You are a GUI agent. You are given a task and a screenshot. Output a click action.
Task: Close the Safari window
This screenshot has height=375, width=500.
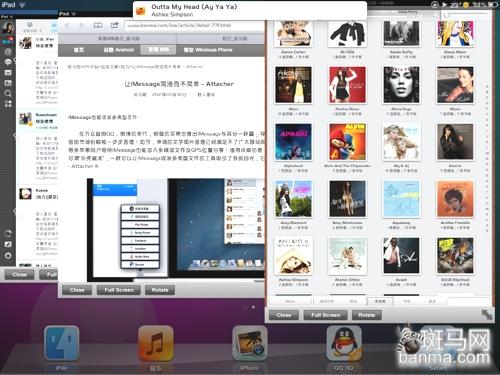[x=77, y=290]
